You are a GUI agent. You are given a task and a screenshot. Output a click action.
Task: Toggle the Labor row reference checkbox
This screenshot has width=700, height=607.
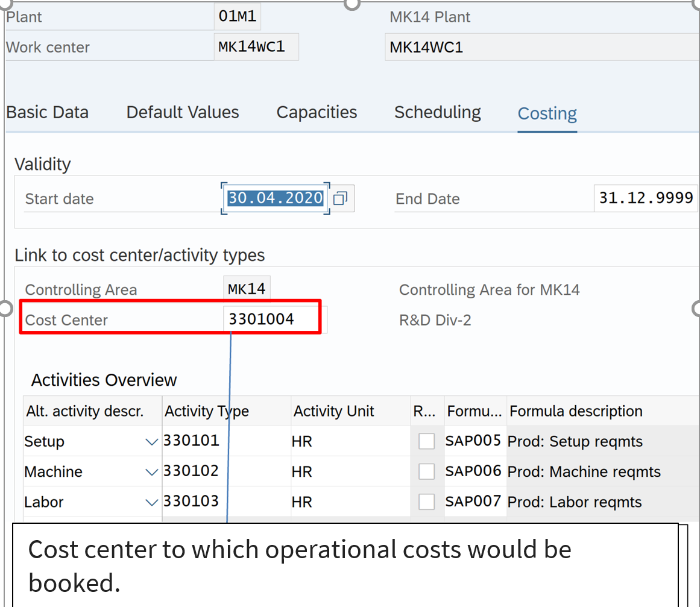[426, 502]
